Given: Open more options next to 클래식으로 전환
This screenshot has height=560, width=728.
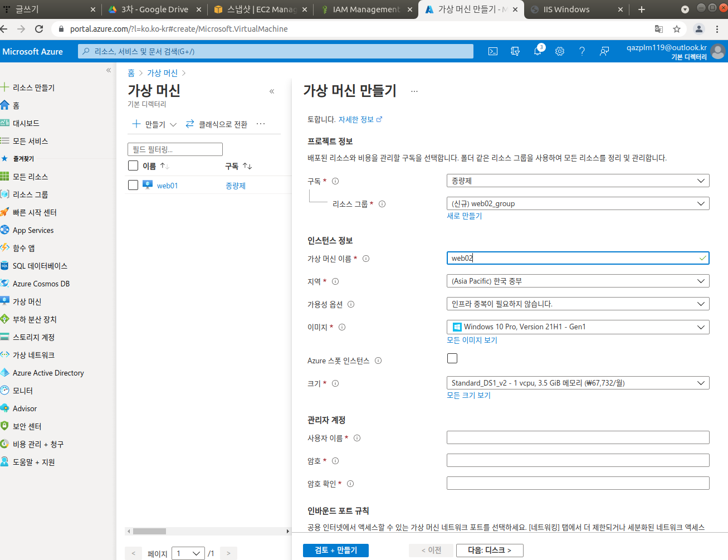Looking at the screenshot, I should tap(261, 124).
